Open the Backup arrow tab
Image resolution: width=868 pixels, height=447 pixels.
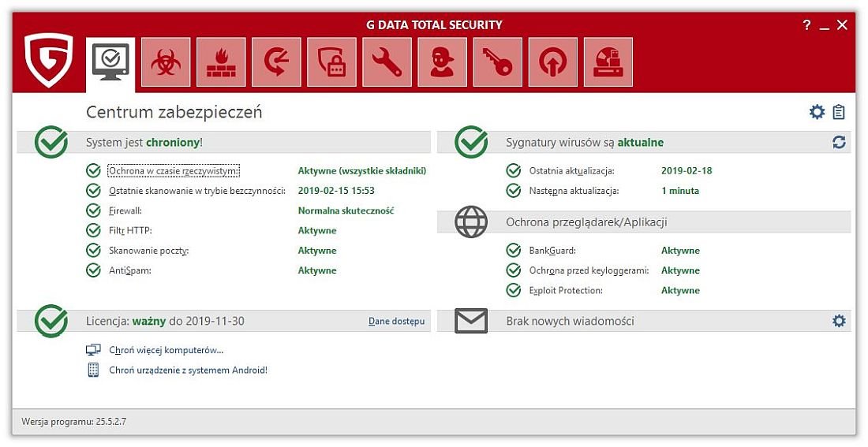tap(276, 62)
